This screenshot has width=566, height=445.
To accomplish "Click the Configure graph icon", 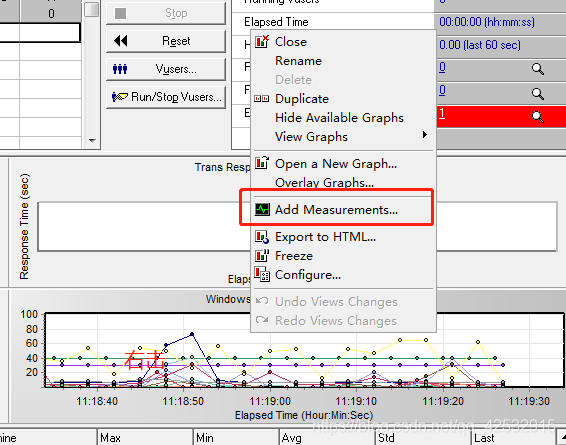I will [262, 275].
